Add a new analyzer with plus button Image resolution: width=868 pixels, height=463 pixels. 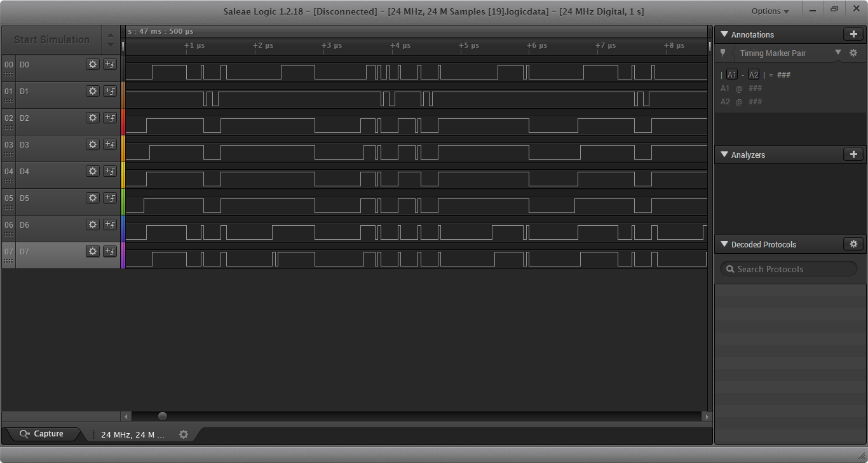(853, 155)
